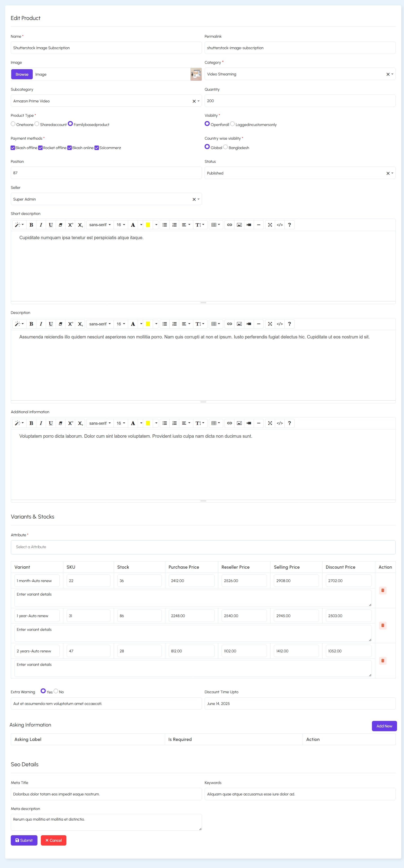Insert horizontal rule in Additional information editor
Image resolution: width=404 pixels, height=868 pixels.
tap(259, 423)
